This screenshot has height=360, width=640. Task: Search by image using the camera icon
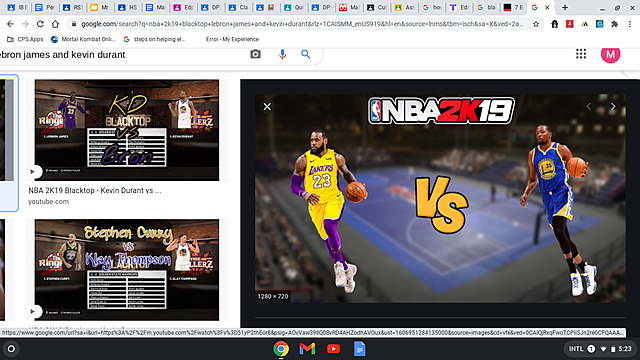coord(256,54)
